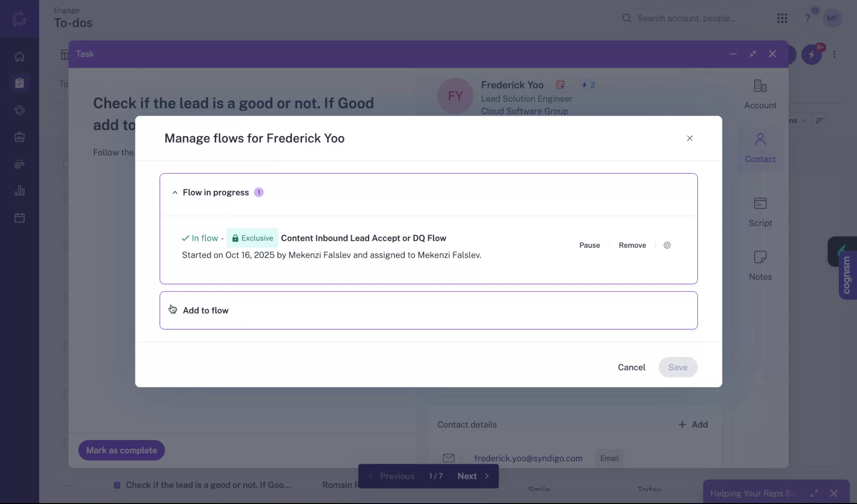The height and width of the screenshot is (504, 857).
Task: Collapse the Flow in progress section
Action: 175,192
